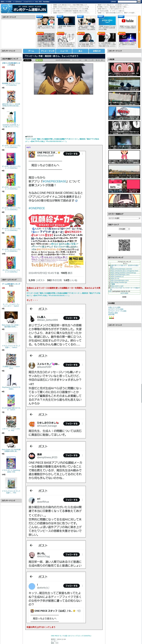142x644 pixels.
Task: Click はてなブックマークに追加 link
Action: 117,311
